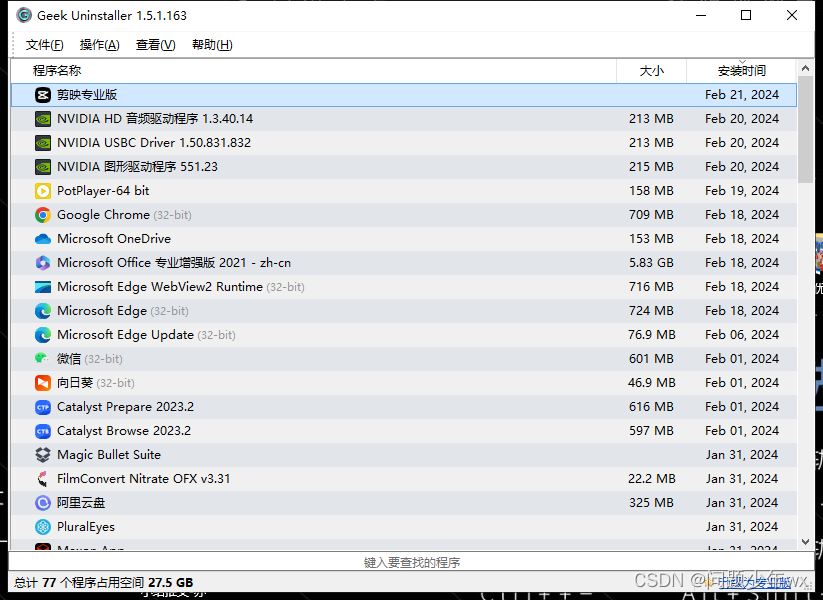Click the 向日葵 app icon
Viewport: 823px width, 600px height.
[x=43, y=383]
